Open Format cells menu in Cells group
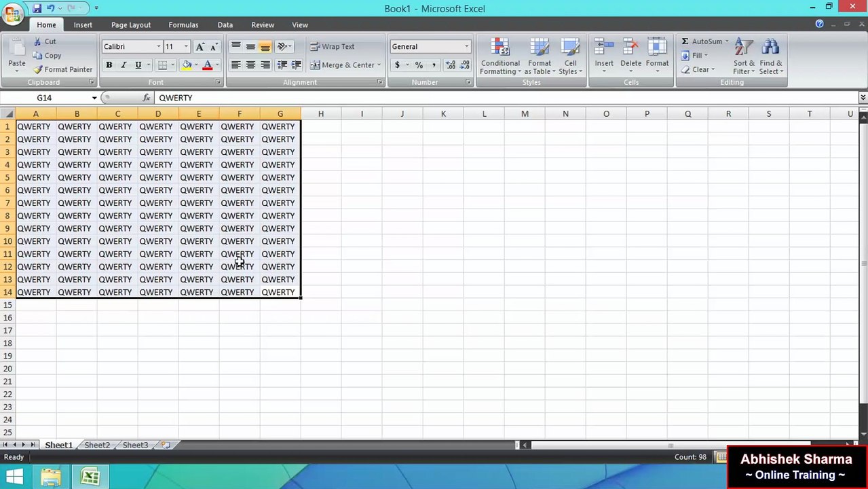Viewport: 868px width, 489px height. pos(657,57)
